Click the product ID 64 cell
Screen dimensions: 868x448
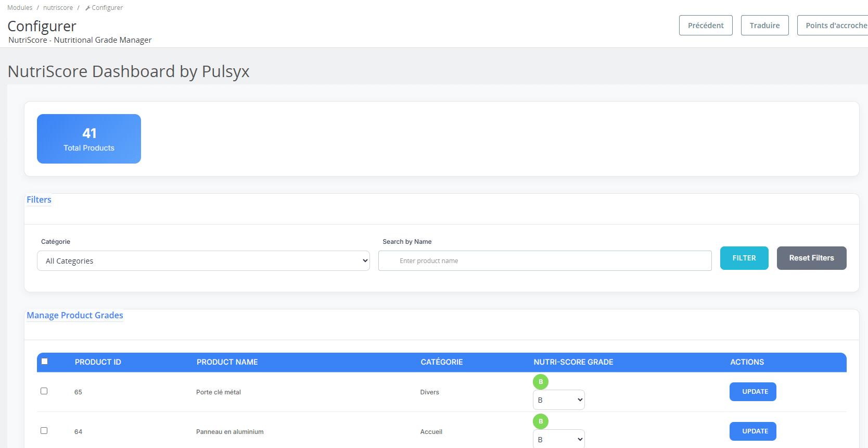[78, 432]
